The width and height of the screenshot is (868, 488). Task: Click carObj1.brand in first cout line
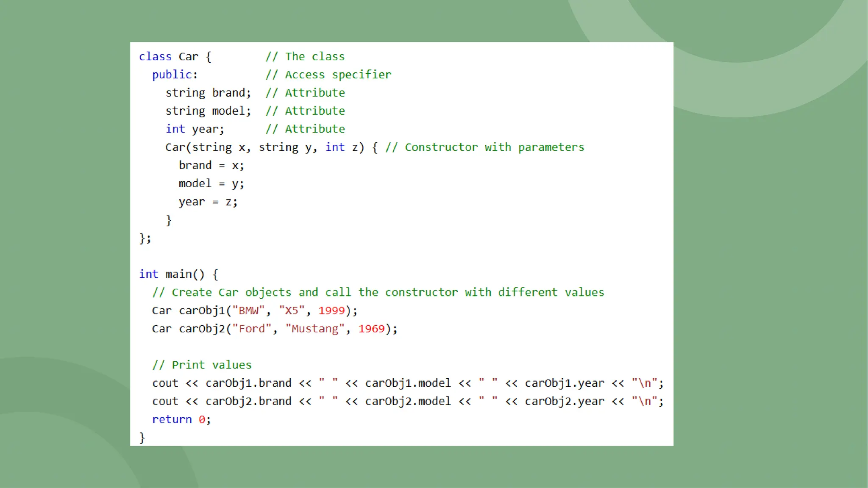click(248, 383)
